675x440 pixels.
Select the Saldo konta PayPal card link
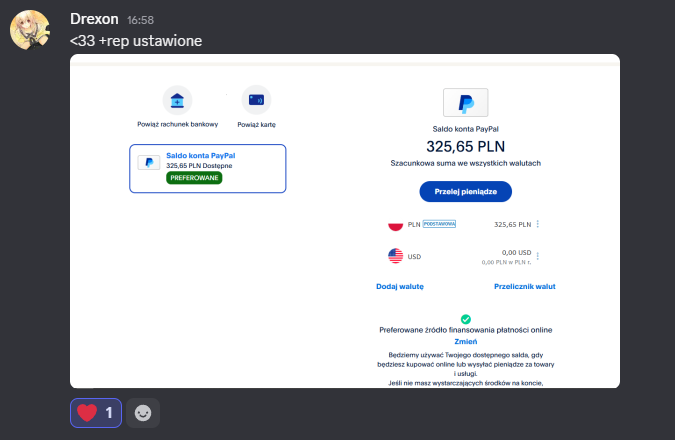point(201,155)
